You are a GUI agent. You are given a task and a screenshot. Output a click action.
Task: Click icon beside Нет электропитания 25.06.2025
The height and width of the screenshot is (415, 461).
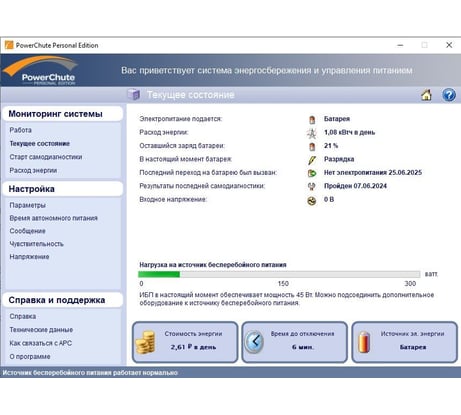312,173
